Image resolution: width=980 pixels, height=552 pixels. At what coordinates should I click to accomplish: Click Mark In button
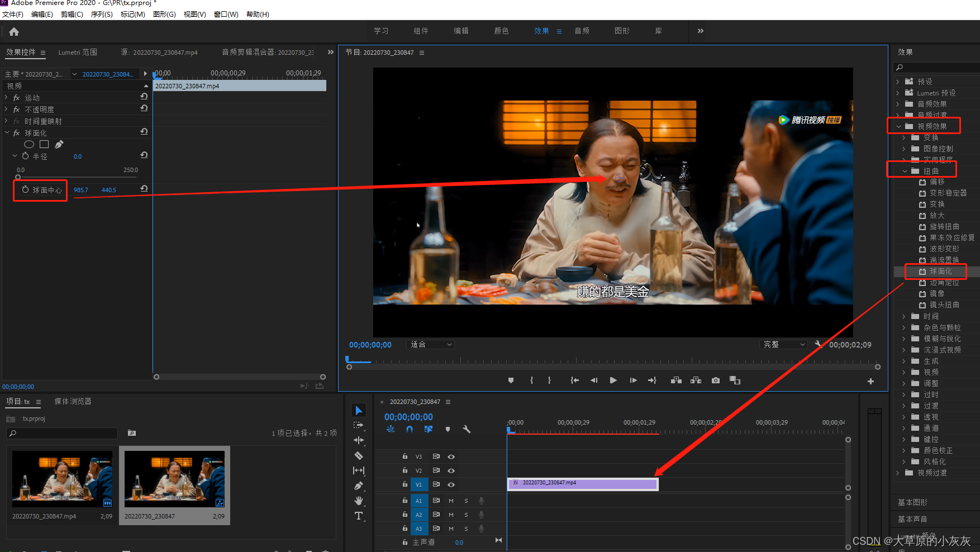(531, 380)
